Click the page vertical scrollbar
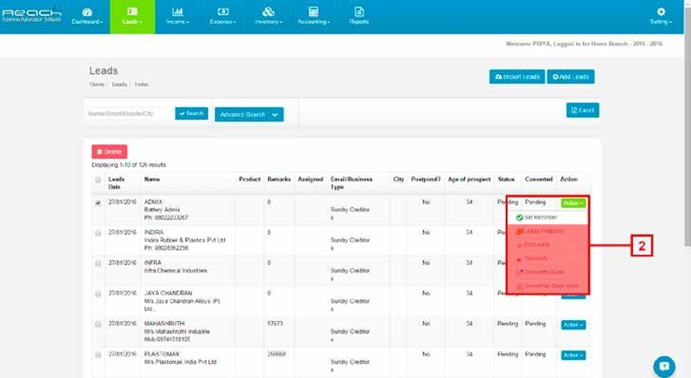The image size is (691, 378). 687,123
